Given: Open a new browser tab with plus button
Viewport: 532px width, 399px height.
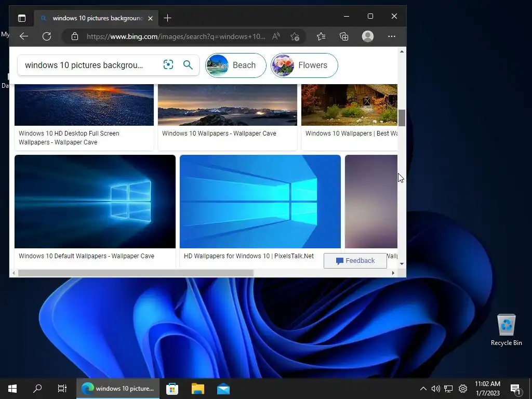Looking at the screenshot, I should pos(167,18).
